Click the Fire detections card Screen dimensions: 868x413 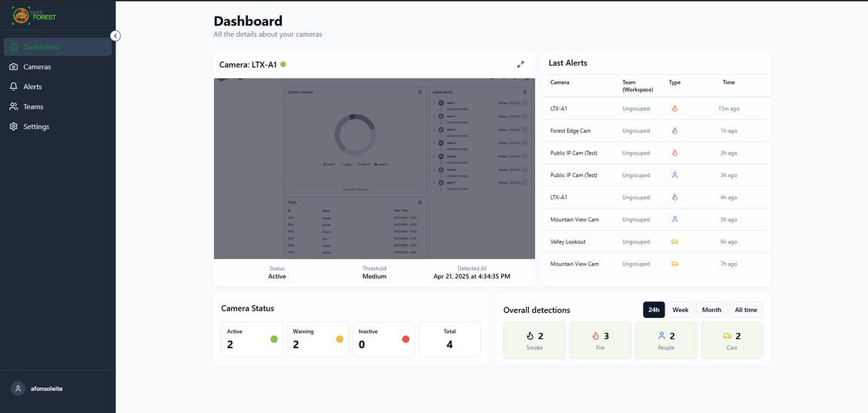pos(600,340)
